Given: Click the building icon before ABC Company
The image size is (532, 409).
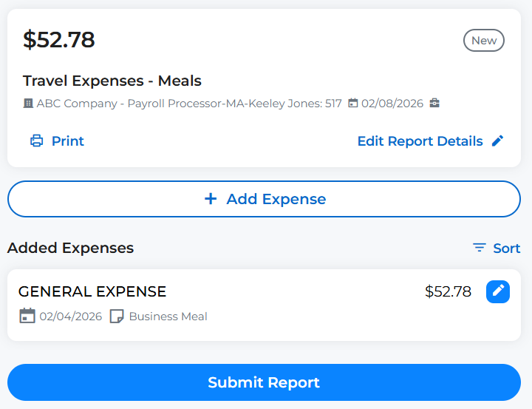Looking at the screenshot, I should 28,104.
